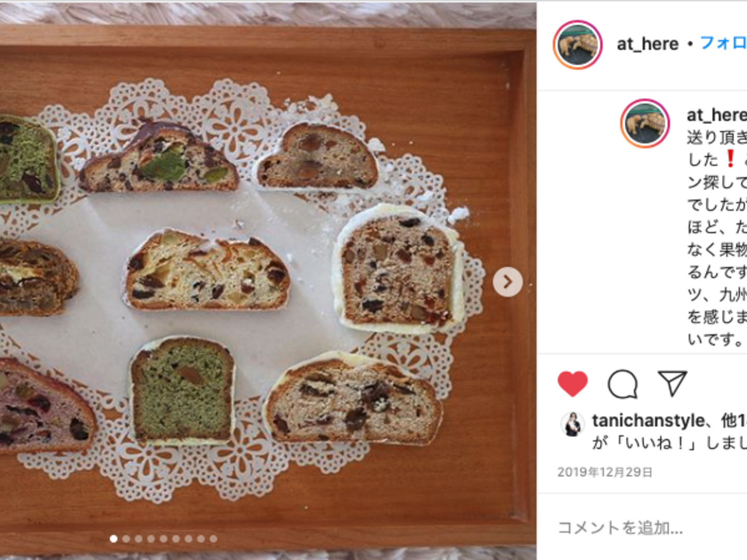Click the post caption text
This screenshot has height=560, width=747.
click(x=717, y=238)
